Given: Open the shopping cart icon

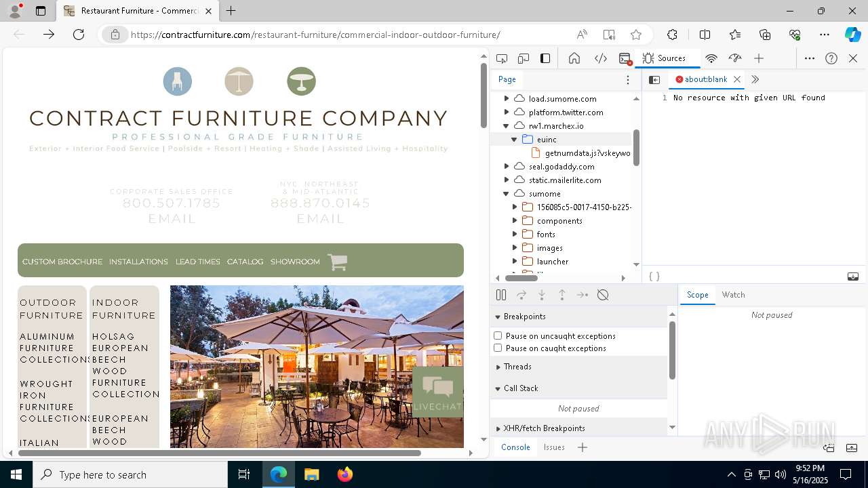Looking at the screenshot, I should pos(337,262).
